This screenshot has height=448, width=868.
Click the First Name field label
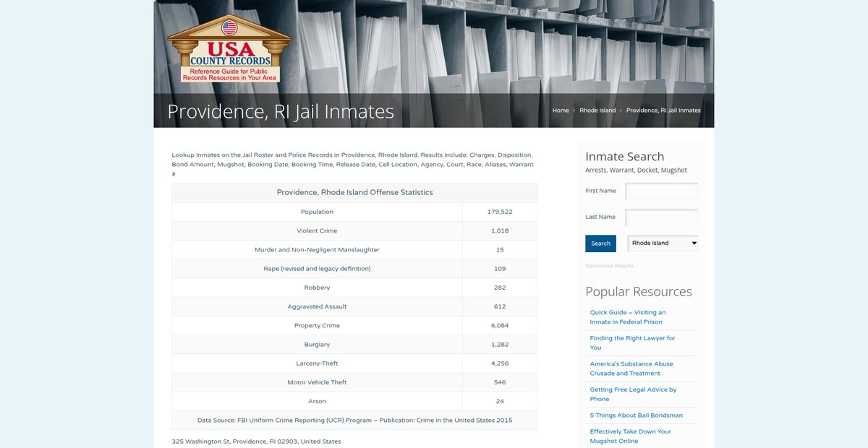click(600, 191)
